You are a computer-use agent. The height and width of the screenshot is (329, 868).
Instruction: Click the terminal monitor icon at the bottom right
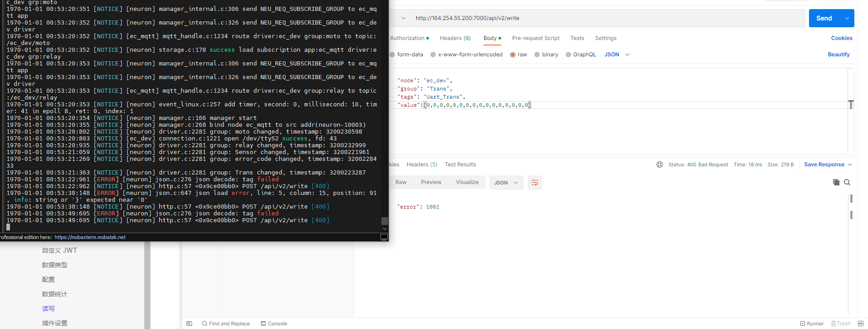coord(384,237)
